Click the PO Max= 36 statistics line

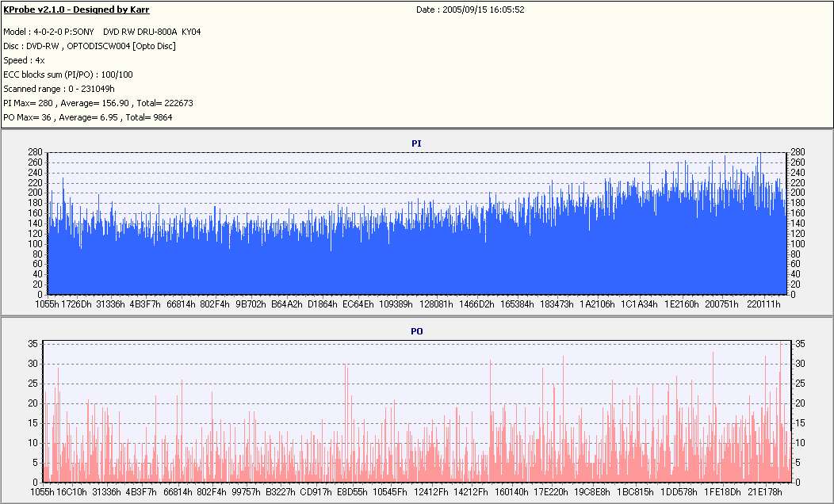[88, 117]
